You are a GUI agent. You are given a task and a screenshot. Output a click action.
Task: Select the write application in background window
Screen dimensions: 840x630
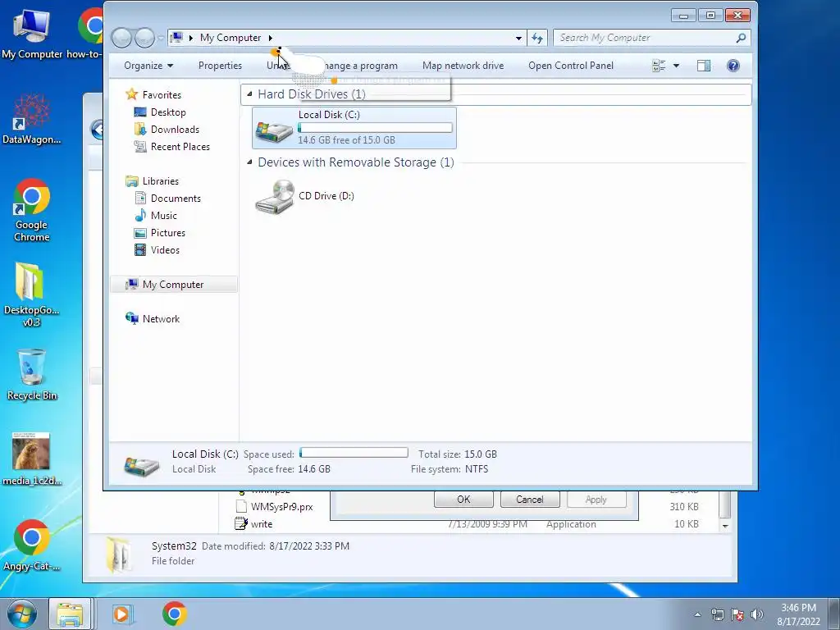254,524
